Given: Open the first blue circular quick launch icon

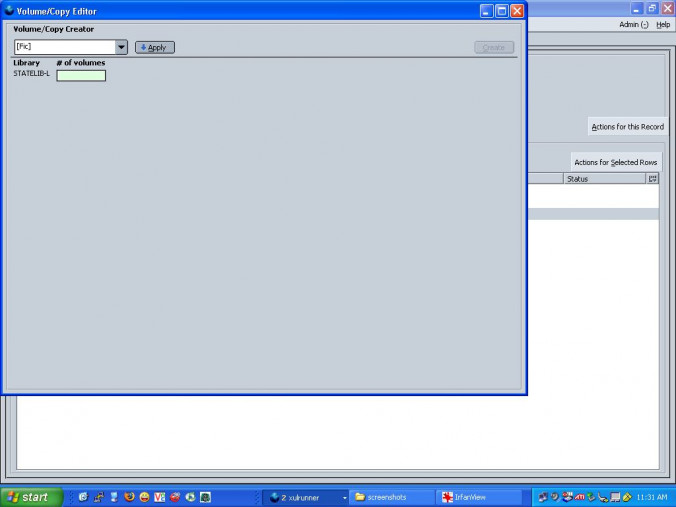Looking at the screenshot, I should 83,497.
